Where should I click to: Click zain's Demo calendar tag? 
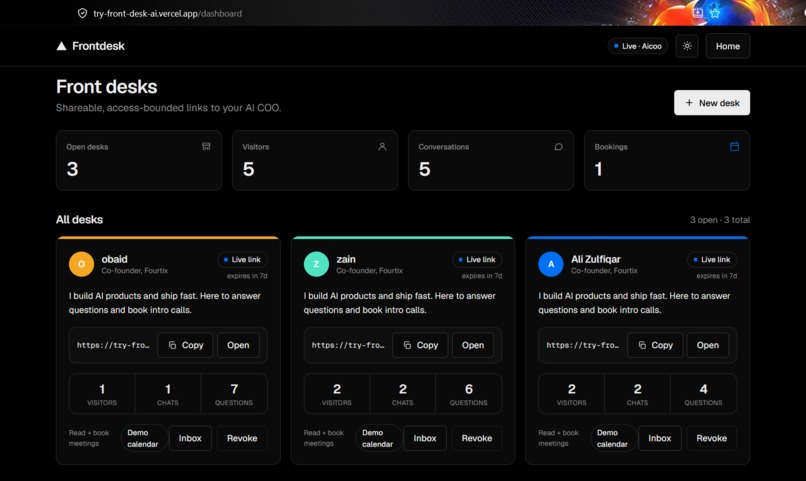378,438
